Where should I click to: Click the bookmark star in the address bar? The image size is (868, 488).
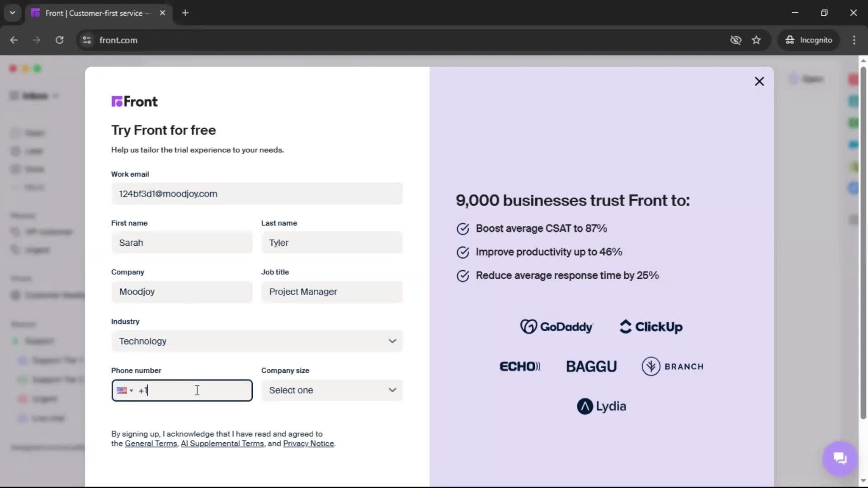[x=757, y=40]
